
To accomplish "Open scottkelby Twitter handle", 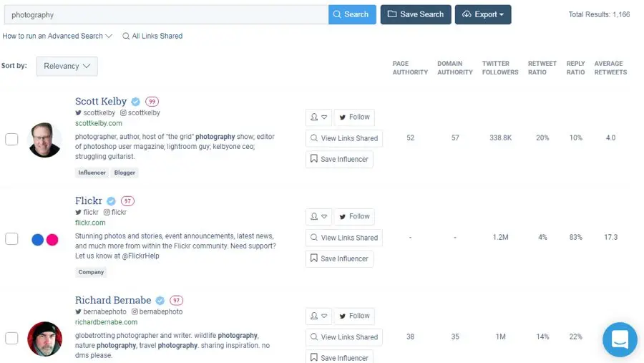I will pos(95,112).
